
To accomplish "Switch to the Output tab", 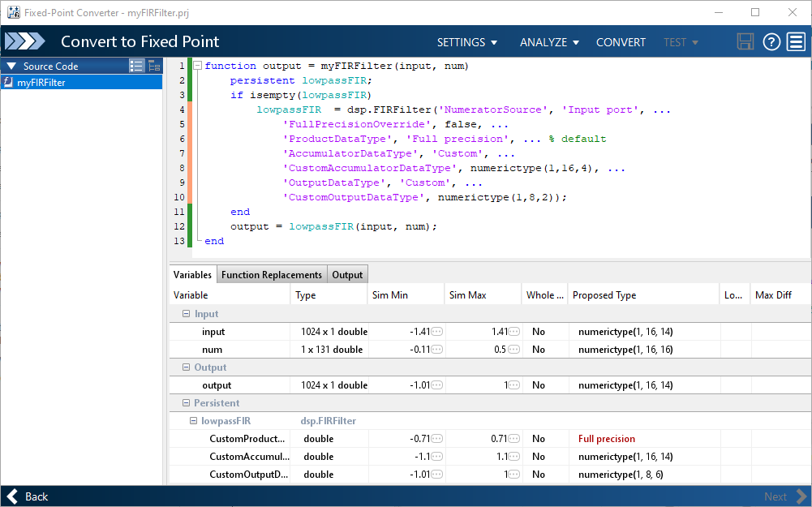I will click(x=347, y=274).
